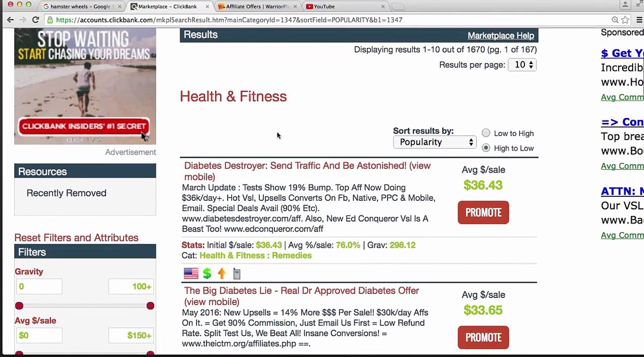Reload the page with the refresh icon
Screen dimensions: 644x357
click(36, 20)
